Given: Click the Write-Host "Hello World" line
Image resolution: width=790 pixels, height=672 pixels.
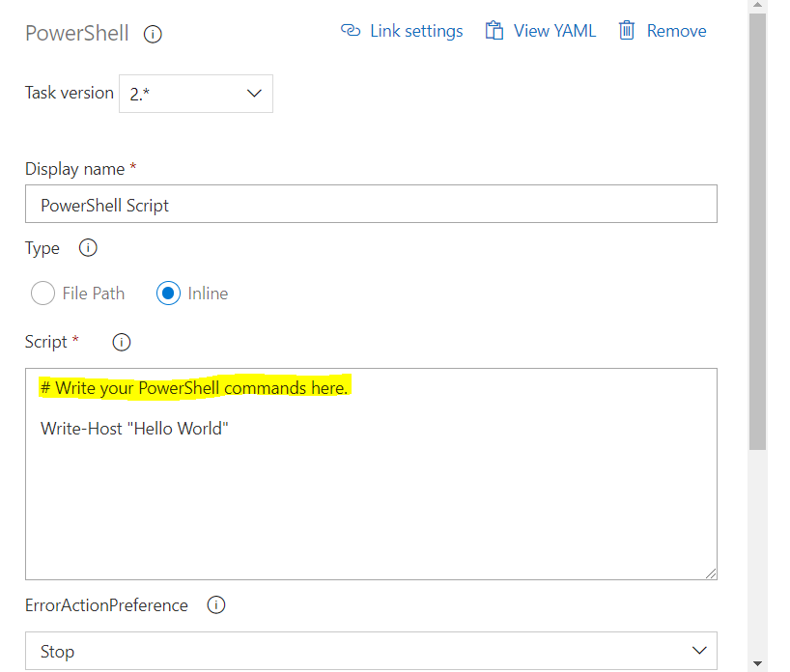Looking at the screenshot, I should tap(134, 429).
